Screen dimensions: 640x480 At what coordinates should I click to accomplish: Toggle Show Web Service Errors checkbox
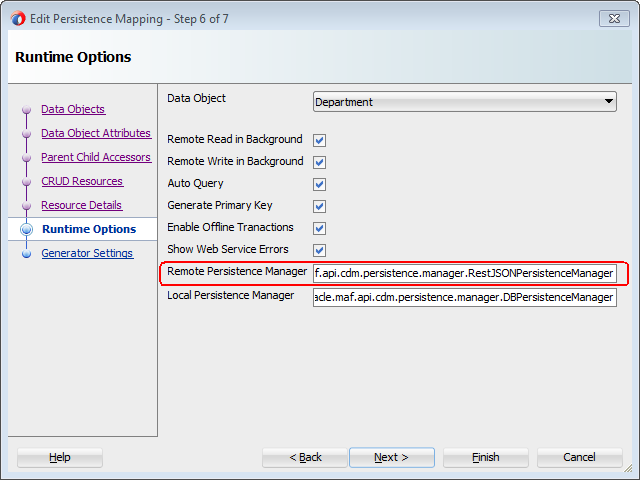(319, 251)
